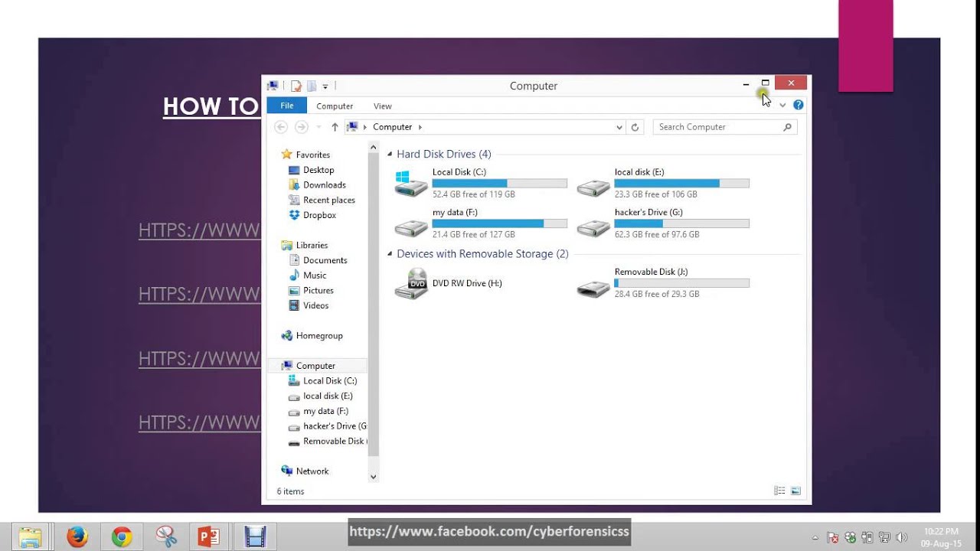Click the Computer breadcrumb in address bar
The width and height of the screenshot is (980, 551).
click(392, 127)
